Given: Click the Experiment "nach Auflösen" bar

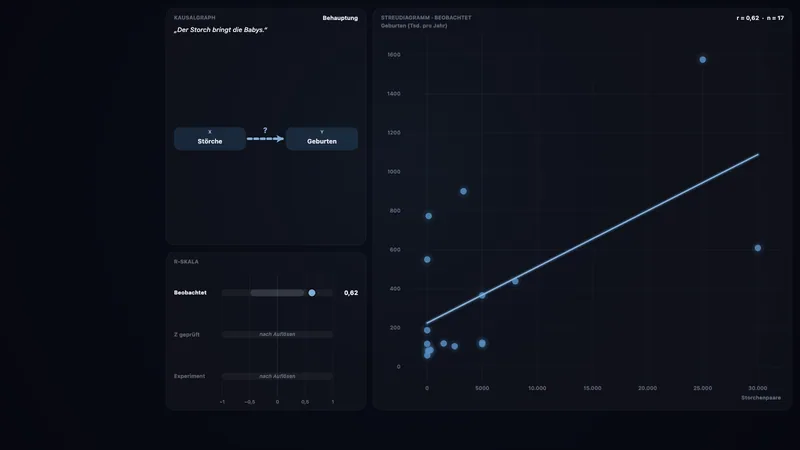Looking at the screenshot, I should [x=277, y=376].
